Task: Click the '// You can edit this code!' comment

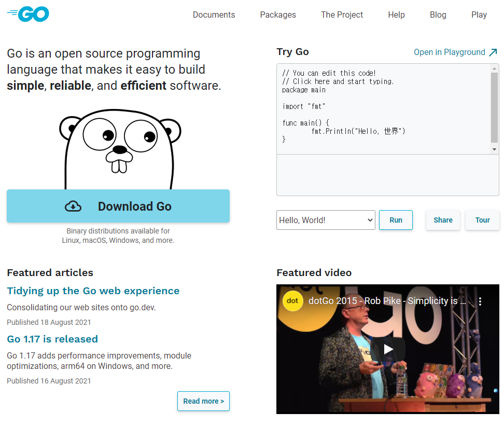Action: tap(329, 73)
